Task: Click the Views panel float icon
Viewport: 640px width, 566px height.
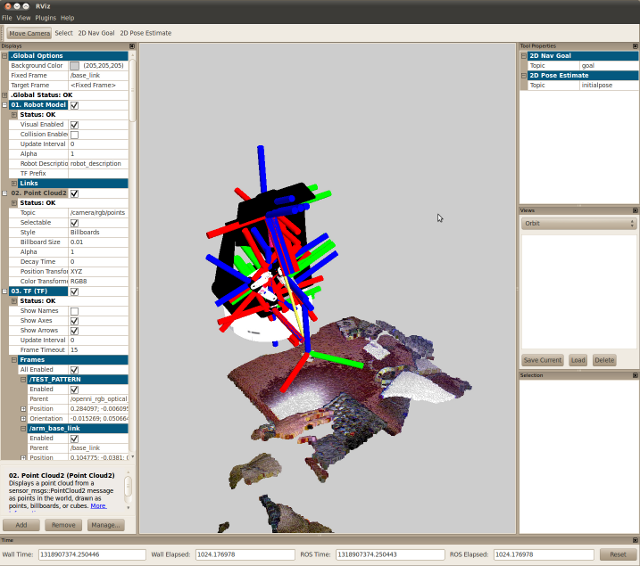Action: pos(633,210)
